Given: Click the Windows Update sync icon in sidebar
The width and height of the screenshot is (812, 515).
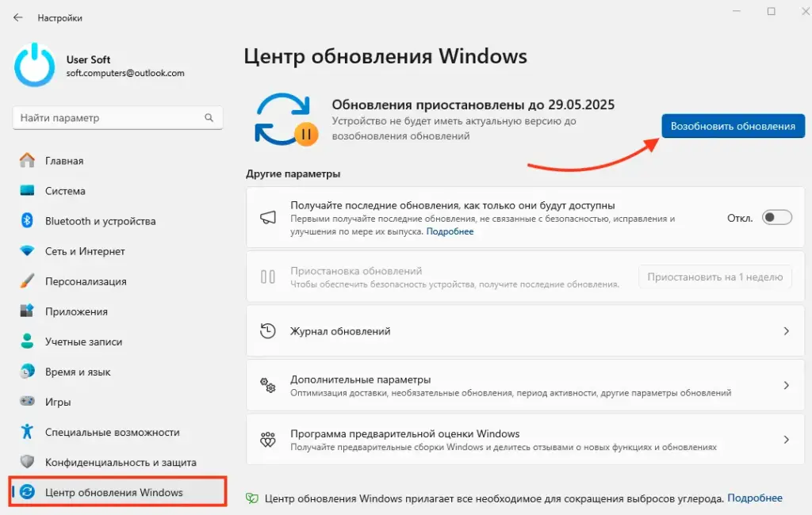Looking at the screenshot, I should (x=27, y=492).
